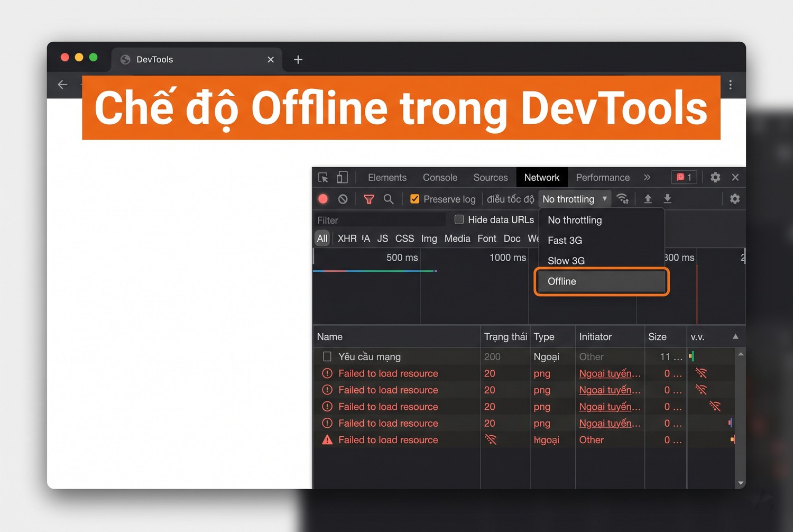Screen dimensions: 793x532
Task: Click scrollbar down arrow in request list
Action: (x=741, y=483)
